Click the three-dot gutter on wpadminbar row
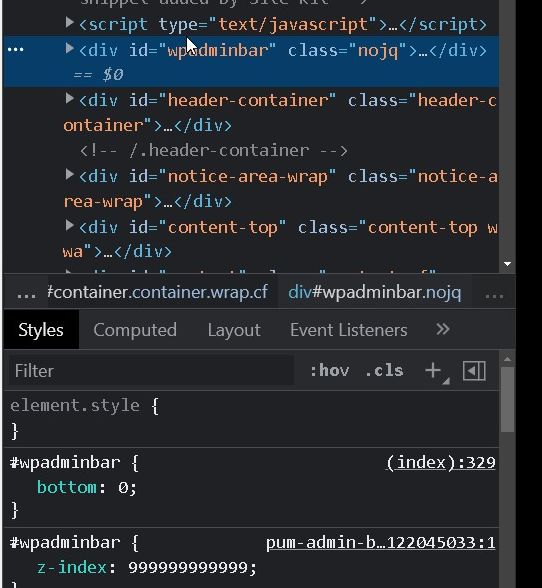This screenshot has height=588, width=542. 15,49
